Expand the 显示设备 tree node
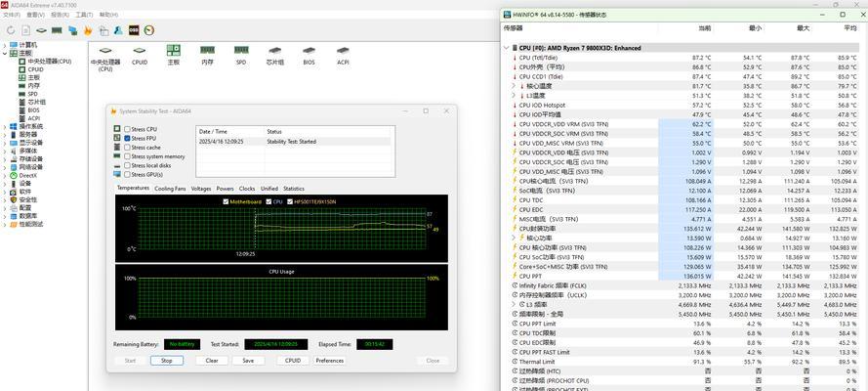The width and height of the screenshot is (868, 391). pyautogui.click(x=5, y=143)
